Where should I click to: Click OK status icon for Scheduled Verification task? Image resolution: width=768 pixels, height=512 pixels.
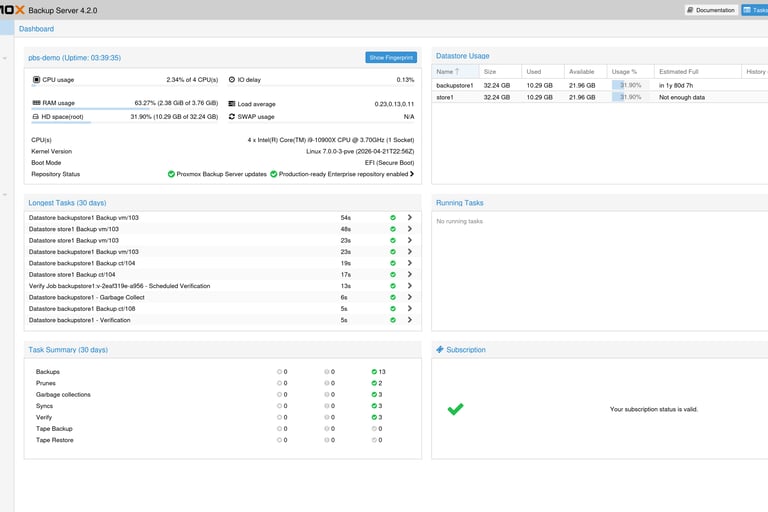[393, 286]
